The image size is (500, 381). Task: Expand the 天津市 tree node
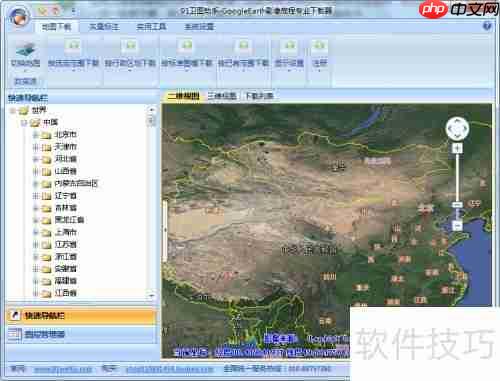(36, 147)
